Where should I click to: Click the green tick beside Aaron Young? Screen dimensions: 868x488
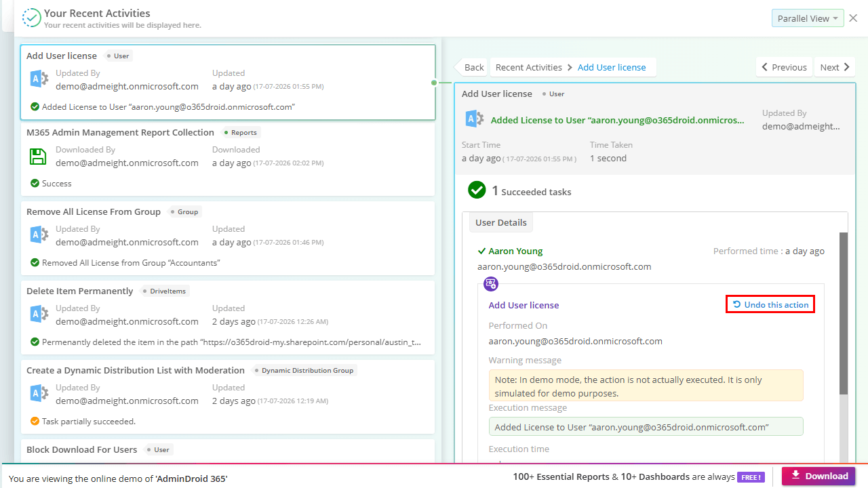coord(481,251)
